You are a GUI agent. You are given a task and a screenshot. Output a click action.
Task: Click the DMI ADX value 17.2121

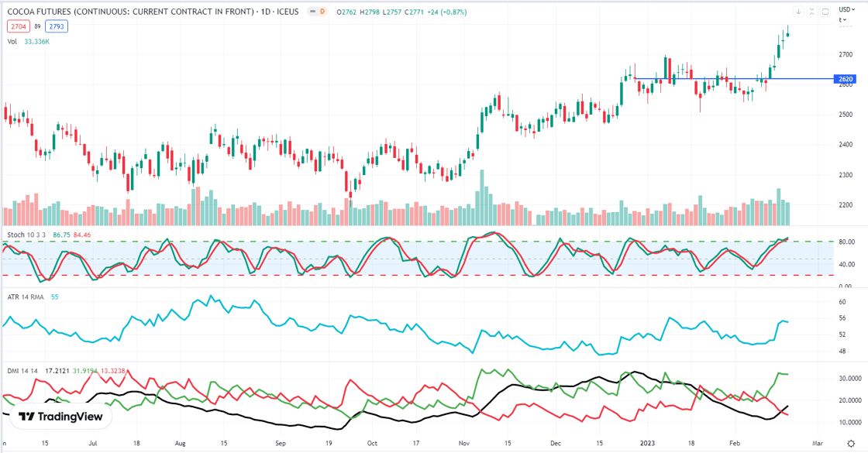57,371
